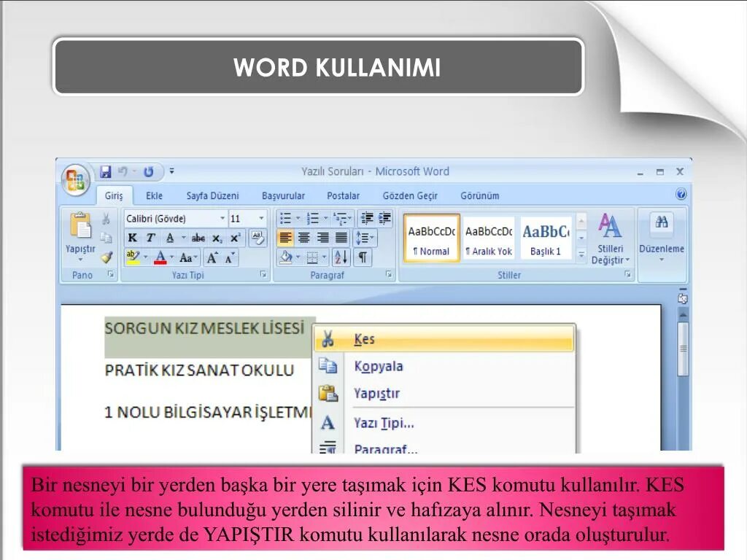The width and height of the screenshot is (747, 560).
Task: Apply the Normal style thumbnail
Action: [x=432, y=238]
